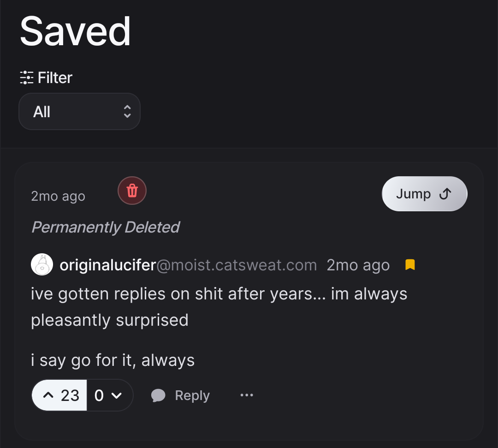
Task: Click the yellow bookmark saved icon
Action: (x=410, y=265)
